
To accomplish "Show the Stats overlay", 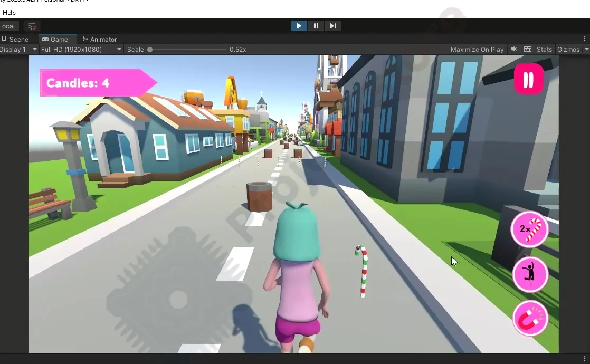I will pos(544,49).
